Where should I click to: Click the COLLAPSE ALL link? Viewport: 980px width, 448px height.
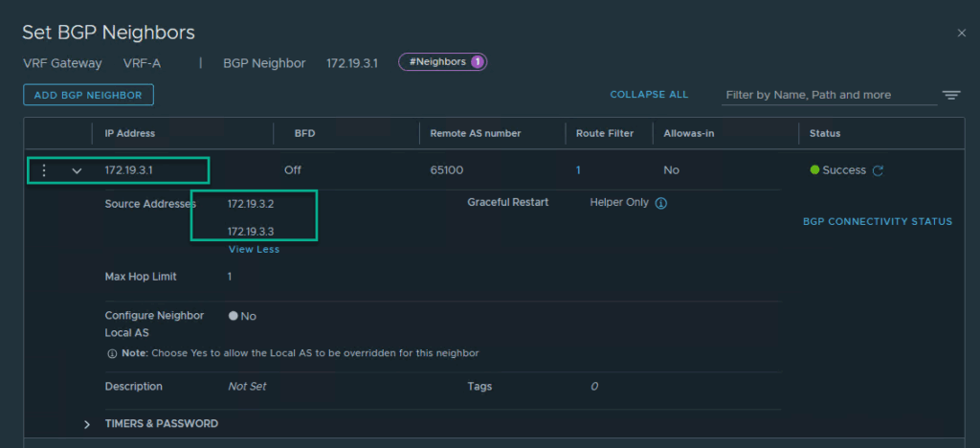[x=649, y=95]
